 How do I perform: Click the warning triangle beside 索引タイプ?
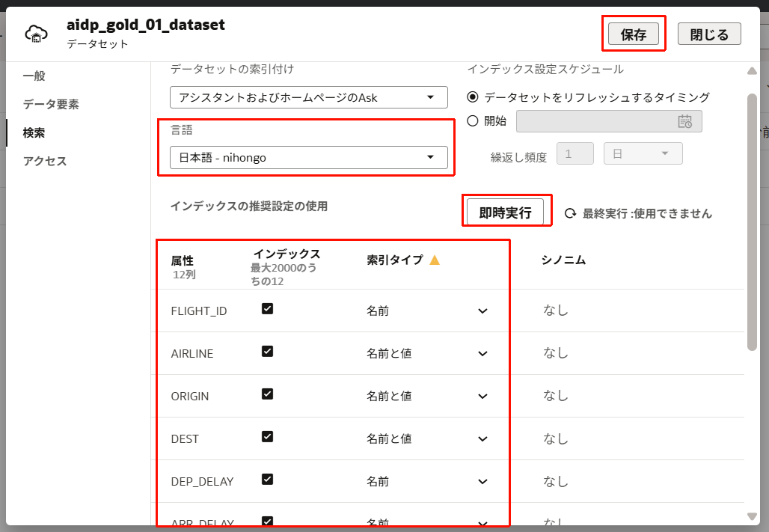coord(435,260)
